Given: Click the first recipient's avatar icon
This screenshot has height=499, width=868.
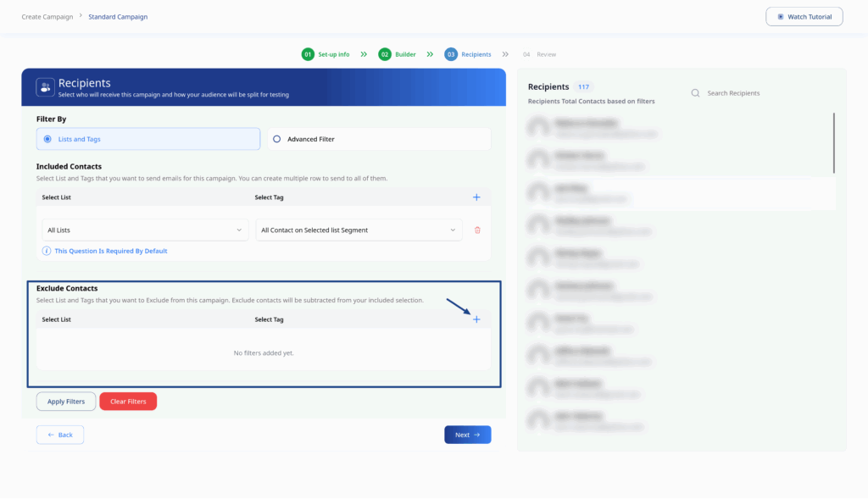Looking at the screenshot, I should click(537, 128).
